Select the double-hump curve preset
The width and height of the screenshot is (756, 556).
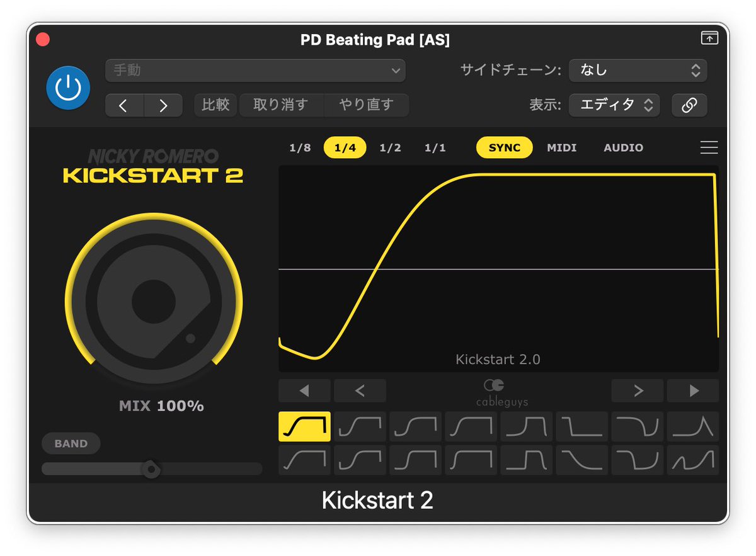click(693, 460)
